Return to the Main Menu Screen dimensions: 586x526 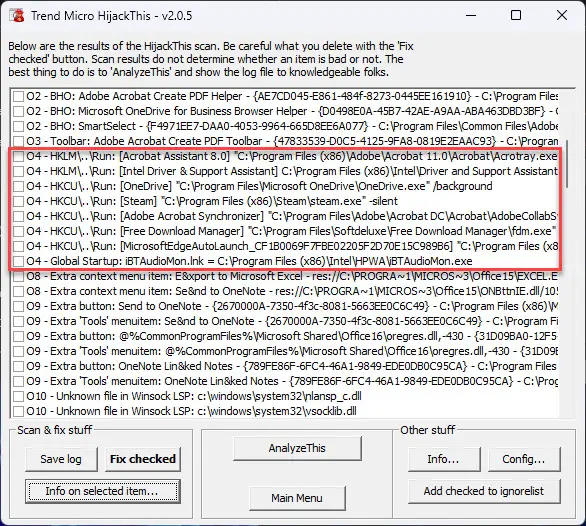297,498
